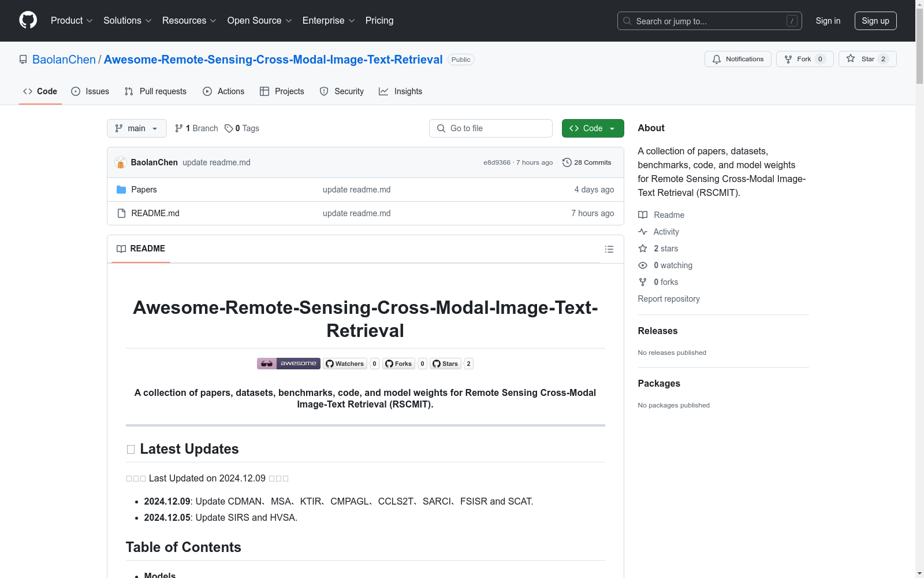This screenshot has width=924, height=578.
Task: Open the Papers folder
Action: click(x=144, y=190)
